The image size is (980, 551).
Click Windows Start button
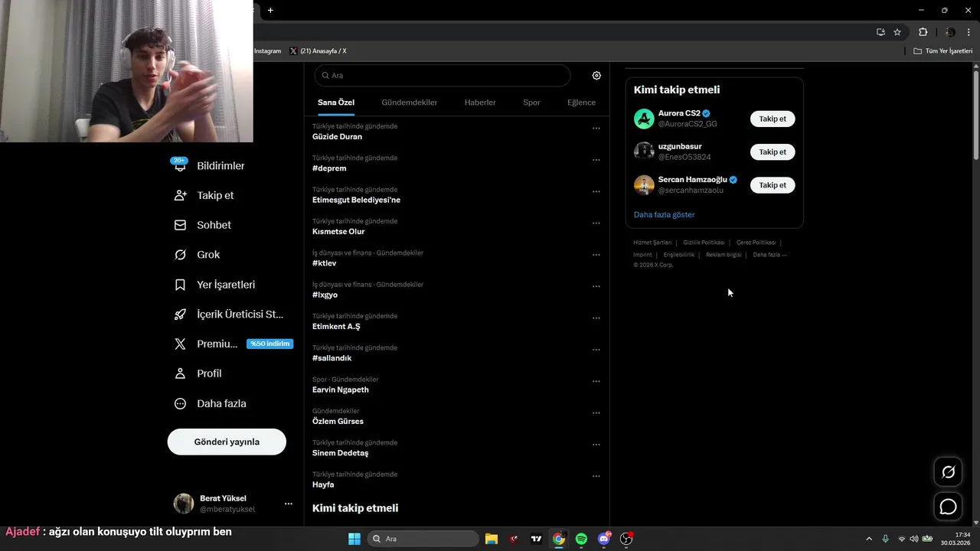pyautogui.click(x=354, y=539)
